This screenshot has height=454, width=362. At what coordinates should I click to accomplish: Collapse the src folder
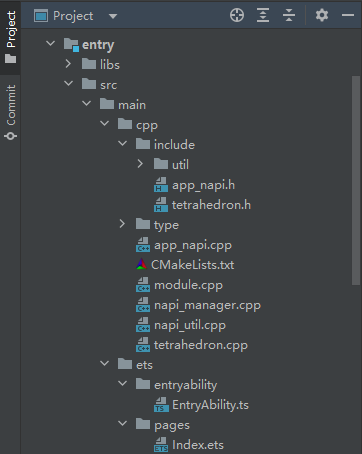68,83
